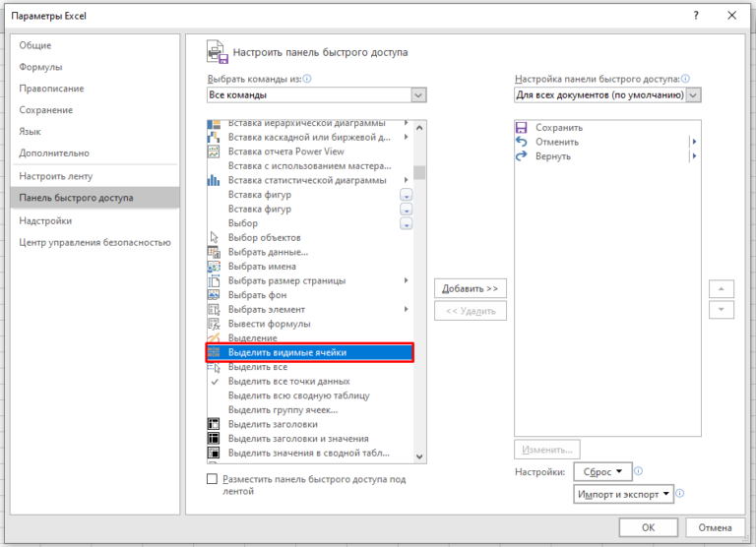Click the Выбор объектов cursor icon

[214, 238]
